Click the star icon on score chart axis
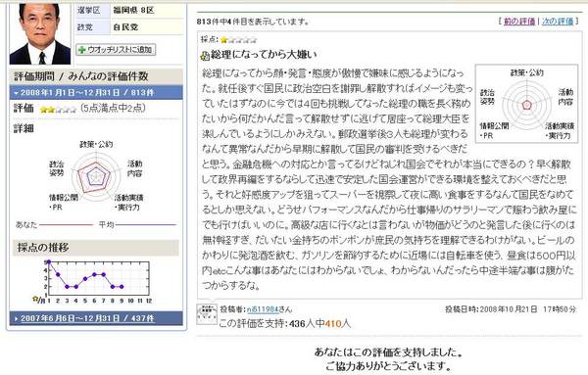The width and height of the screenshot is (588, 375). [35, 299]
